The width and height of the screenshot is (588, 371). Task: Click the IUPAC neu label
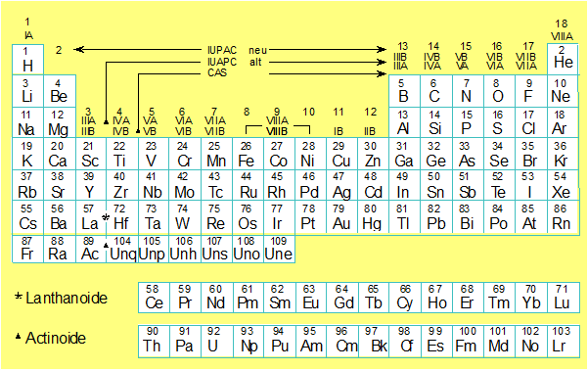pyautogui.click(x=238, y=50)
